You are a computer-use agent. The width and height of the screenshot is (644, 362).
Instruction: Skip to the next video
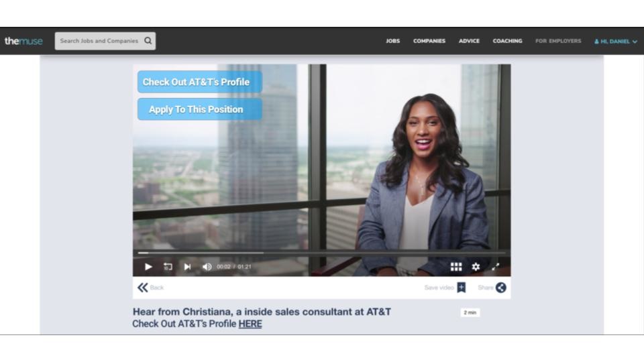[x=187, y=267]
